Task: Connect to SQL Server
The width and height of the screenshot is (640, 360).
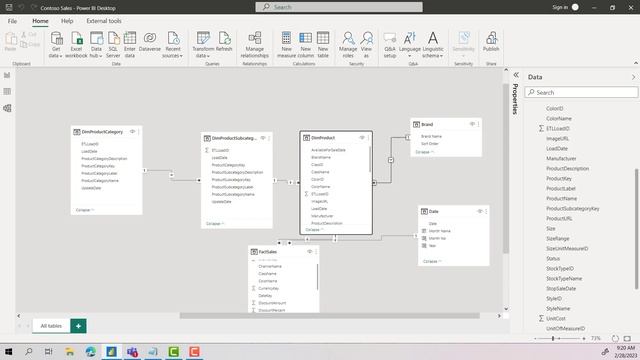Action: 113,45
